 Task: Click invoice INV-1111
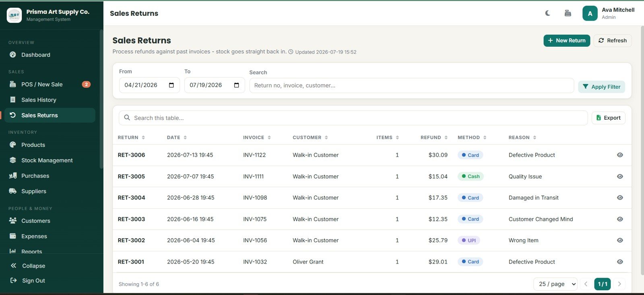(253, 177)
